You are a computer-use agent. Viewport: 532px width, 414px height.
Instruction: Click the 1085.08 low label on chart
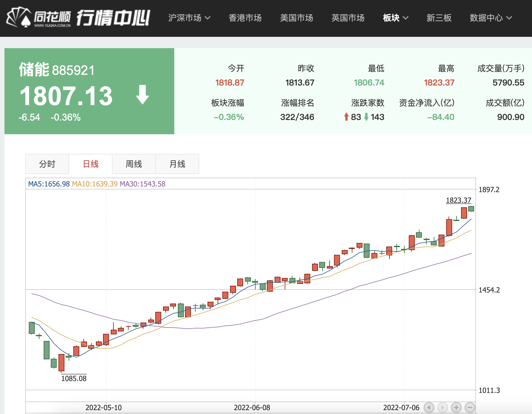(x=74, y=378)
